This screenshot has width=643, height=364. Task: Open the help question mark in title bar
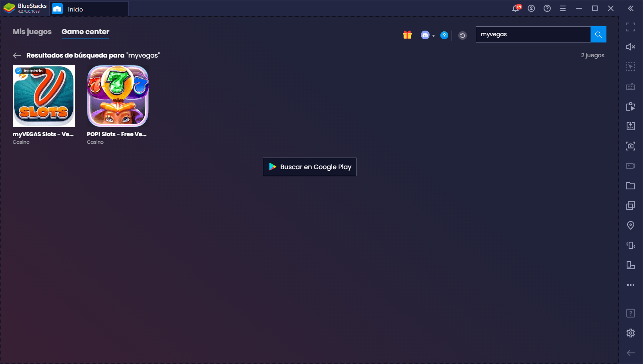547,8
